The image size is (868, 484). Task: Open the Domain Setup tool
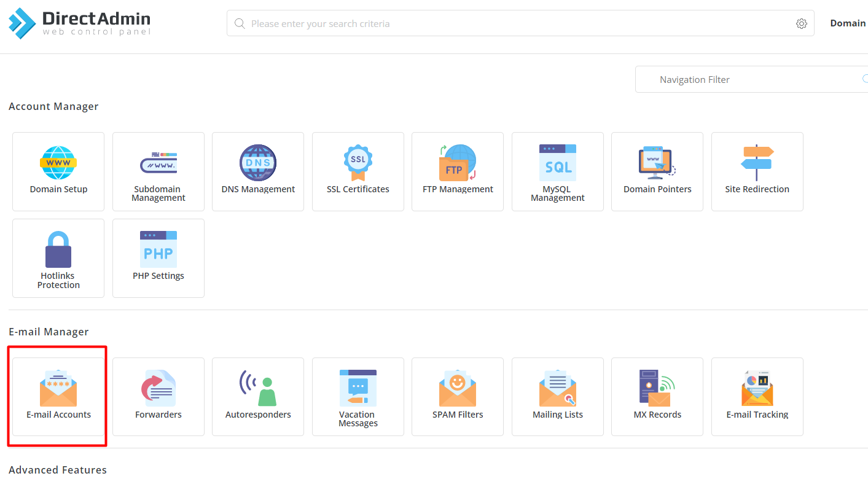58,171
